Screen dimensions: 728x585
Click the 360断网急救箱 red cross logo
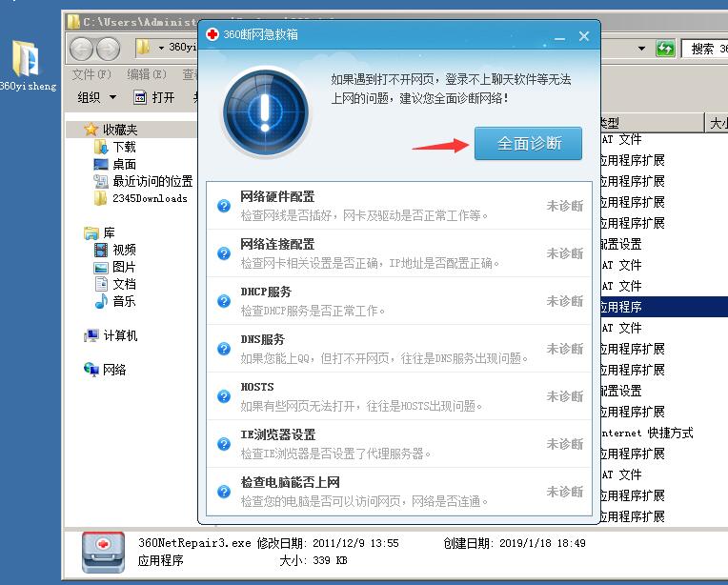pyautogui.click(x=212, y=34)
